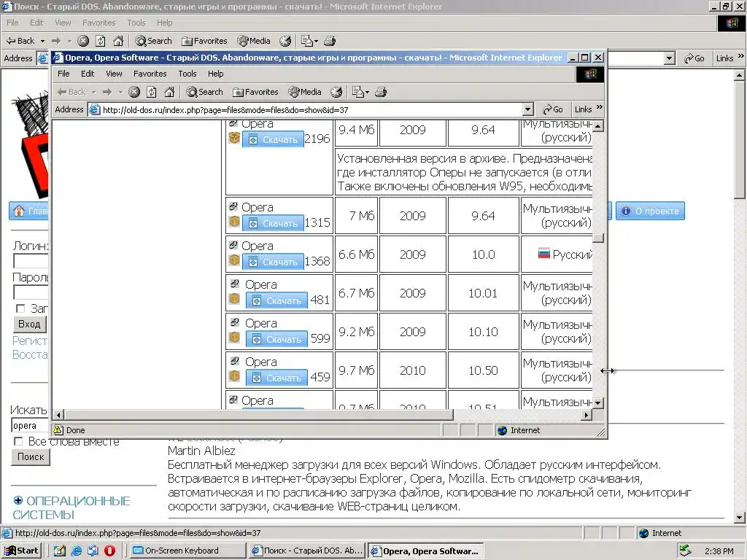This screenshot has width=747, height=560.
Task: Click the system tray network icon
Action: coord(685,551)
